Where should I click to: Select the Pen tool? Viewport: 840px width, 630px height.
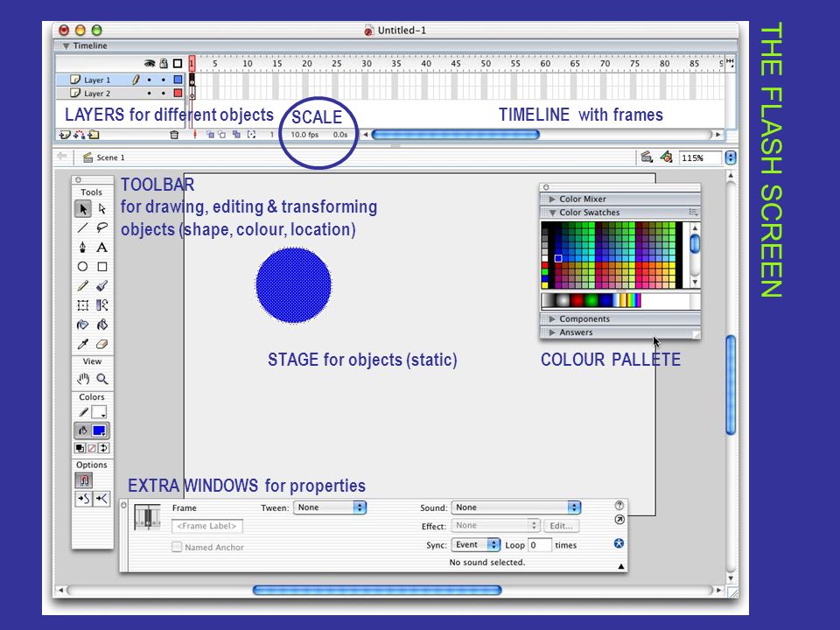(82, 248)
